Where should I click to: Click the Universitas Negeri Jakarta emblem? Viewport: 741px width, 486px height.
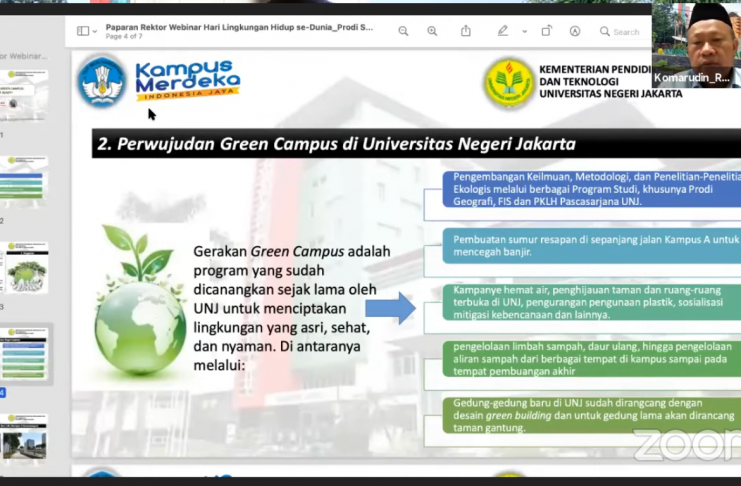[x=509, y=82]
